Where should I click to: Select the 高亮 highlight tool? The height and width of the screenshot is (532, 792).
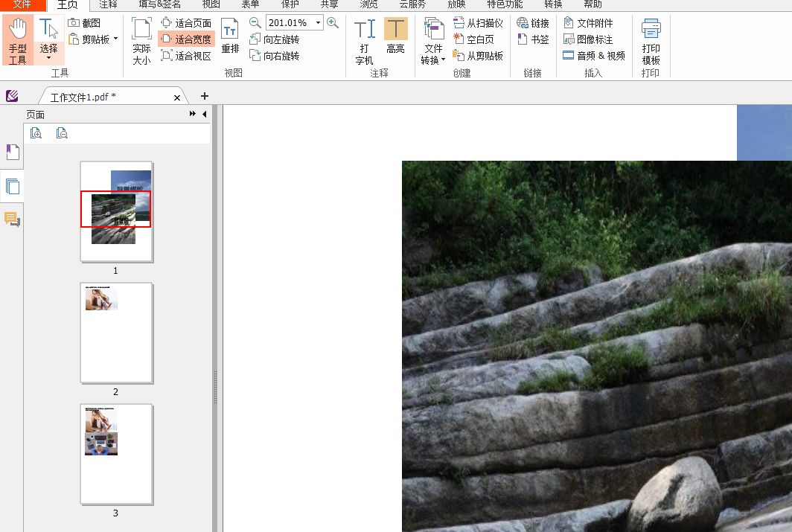click(x=395, y=41)
